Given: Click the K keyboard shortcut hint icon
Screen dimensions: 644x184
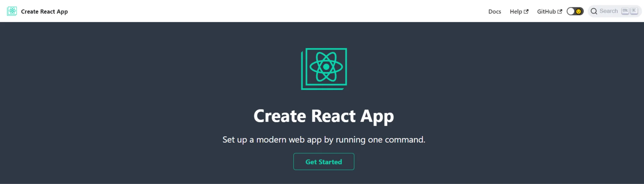Looking at the screenshot, I should click(x=634, y=11).
